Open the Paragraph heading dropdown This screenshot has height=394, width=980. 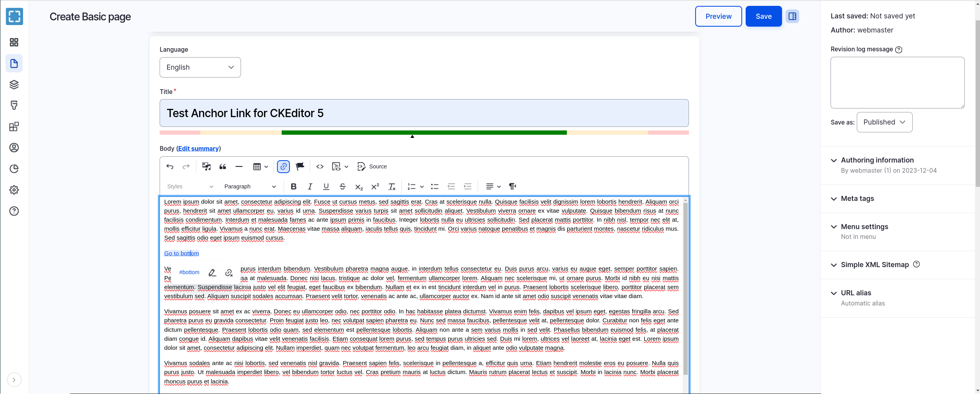click(x=250, y=186)
